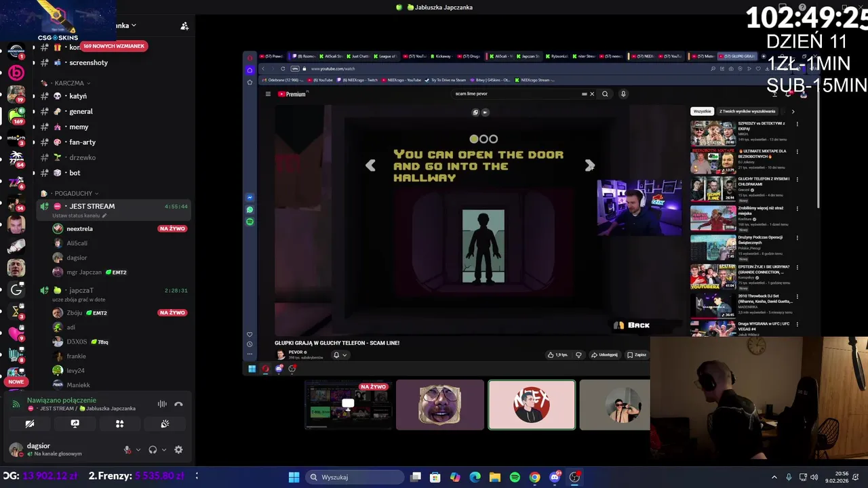Open microphone input options chevron
The image size is (868, 488).
coord(138,449)
